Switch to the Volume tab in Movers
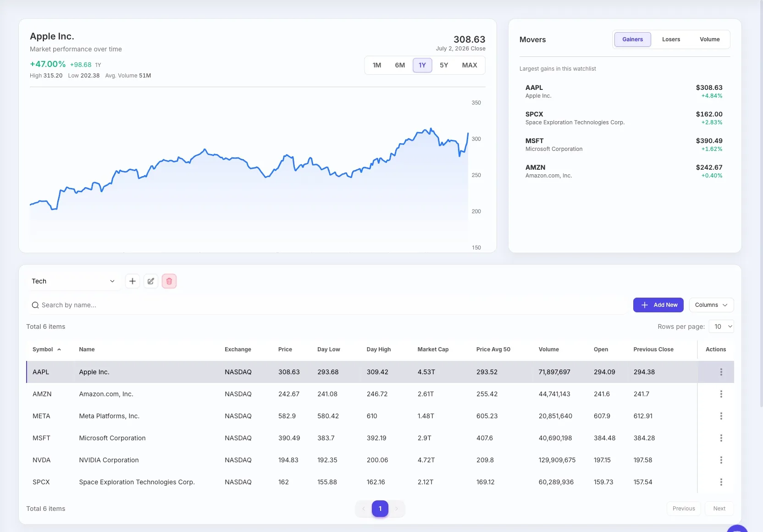The width and height of the screenshot is (763, 532). click(709, 39)
